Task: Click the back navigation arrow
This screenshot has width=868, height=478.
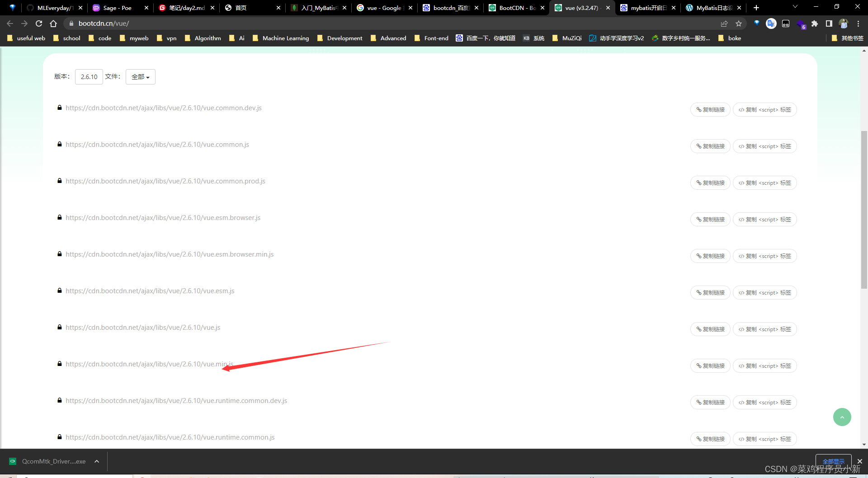Action: point(9,23)
